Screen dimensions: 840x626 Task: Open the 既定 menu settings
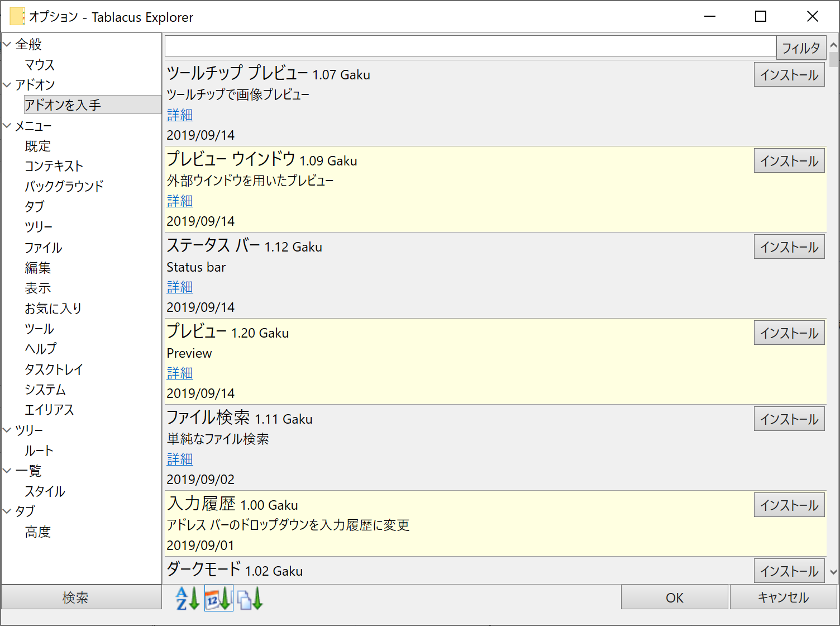(x=38, y=146)
